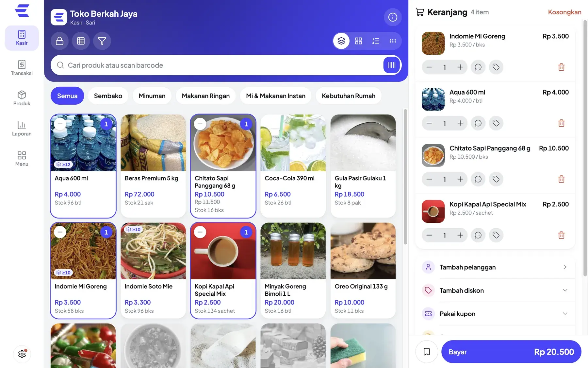Remove one Indomie Mi Goreng via card minus
This screenshot has width=588, height=368.
pos(60,232)
